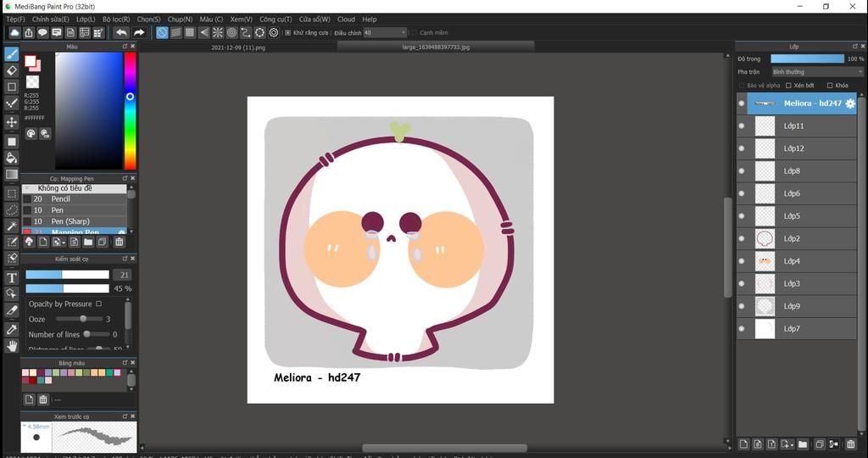Viewport: 868px width, 458px height.
Task: Click the Undo arrow in toolbar
Action: point(121,33)
